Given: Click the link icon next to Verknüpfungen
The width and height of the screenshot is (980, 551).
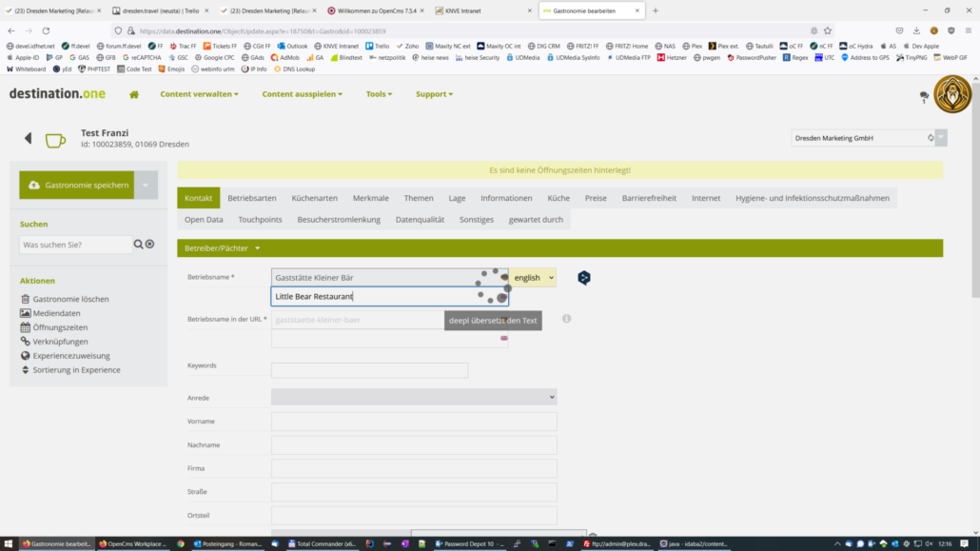Looking at the screenshot, I should pyautogui.click(x=25, y=342).
